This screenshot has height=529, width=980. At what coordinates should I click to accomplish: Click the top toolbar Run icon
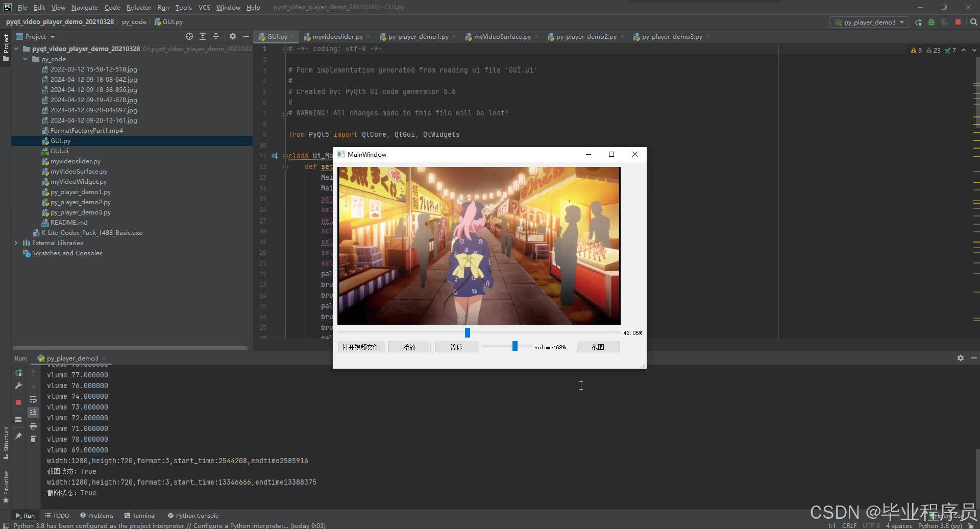coord(918,22)
